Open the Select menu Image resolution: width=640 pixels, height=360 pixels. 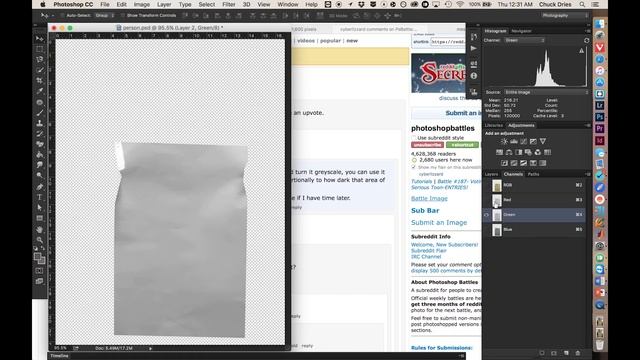[207, 4]
